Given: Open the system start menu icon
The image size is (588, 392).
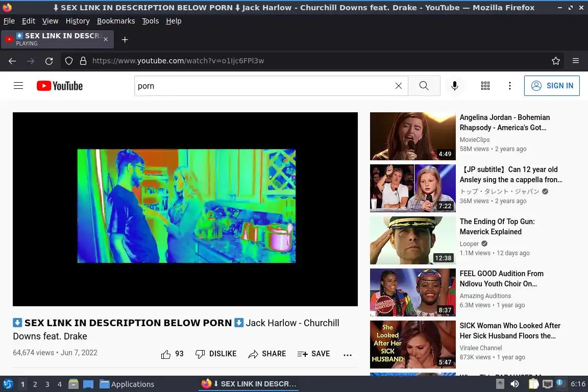Looking at the screenshot, I should pyautogui.click(x=8, y=384).
